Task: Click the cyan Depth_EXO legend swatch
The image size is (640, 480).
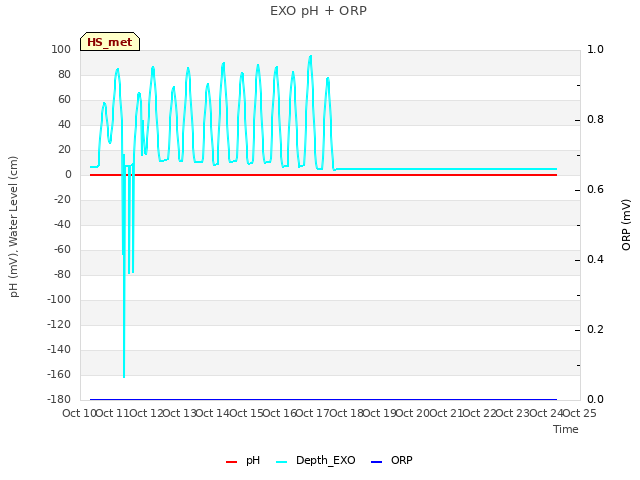Action: 282,462
